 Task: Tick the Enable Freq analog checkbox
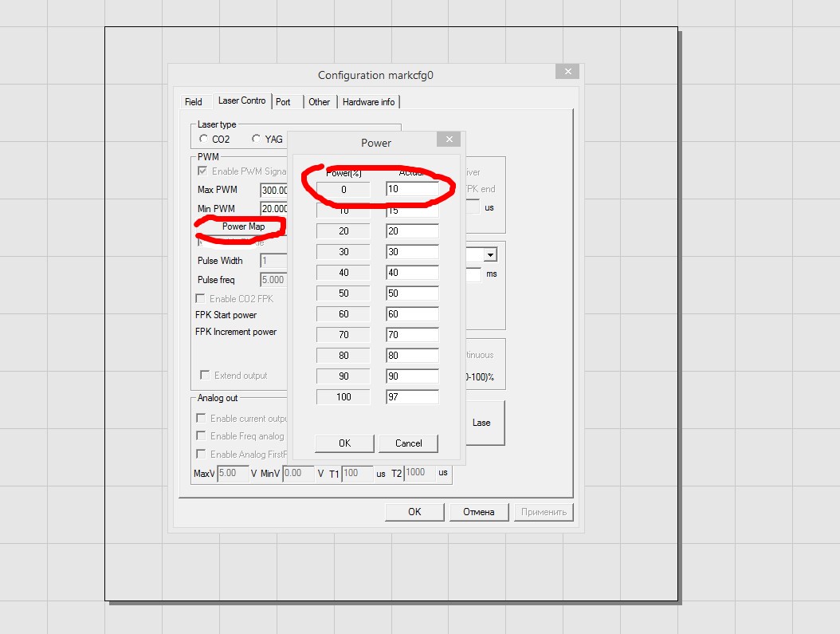coord(202,436)
